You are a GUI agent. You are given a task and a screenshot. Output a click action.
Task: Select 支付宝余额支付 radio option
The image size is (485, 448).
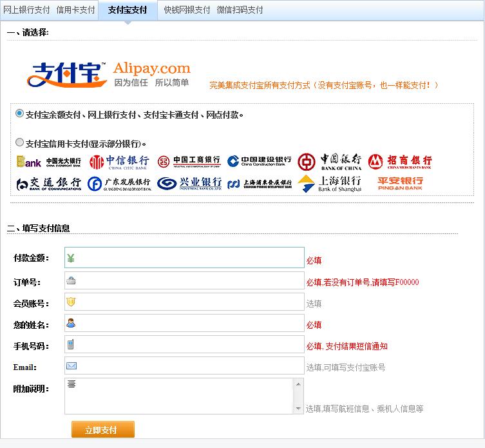click(x=19, y=113)
